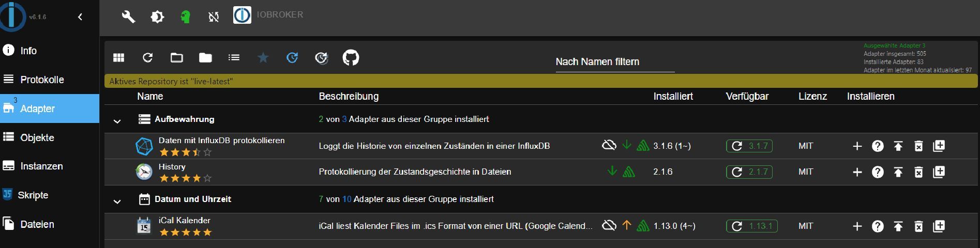This screenshot has height=248, width=980.
Task: Collapse the Datum und Uhrzeit group
Action: (117, 201)
